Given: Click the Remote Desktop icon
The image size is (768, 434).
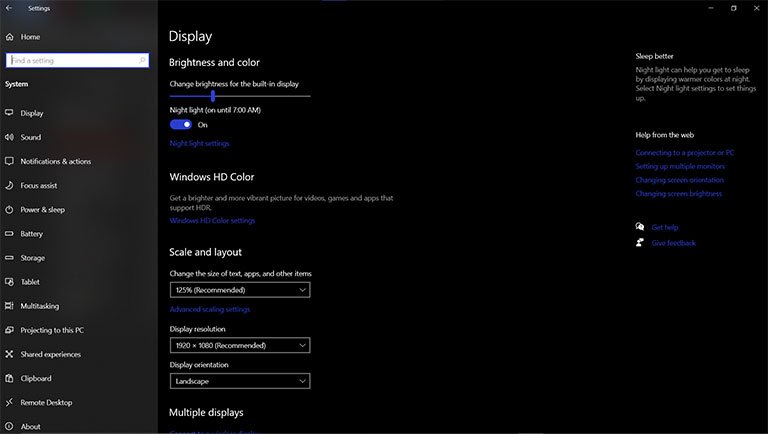Looking at the screenshot, I should pos(9,402).
